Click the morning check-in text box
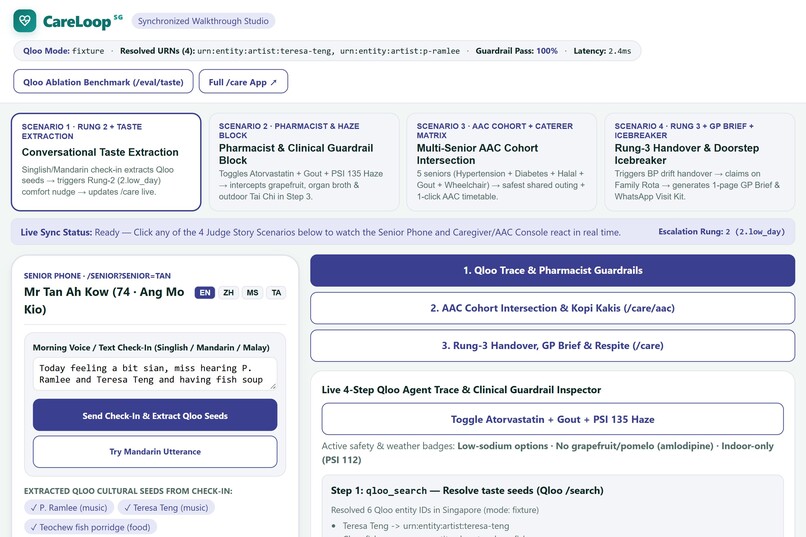The width and height of the screenshot is (806, 537). (x=155, y=374)
